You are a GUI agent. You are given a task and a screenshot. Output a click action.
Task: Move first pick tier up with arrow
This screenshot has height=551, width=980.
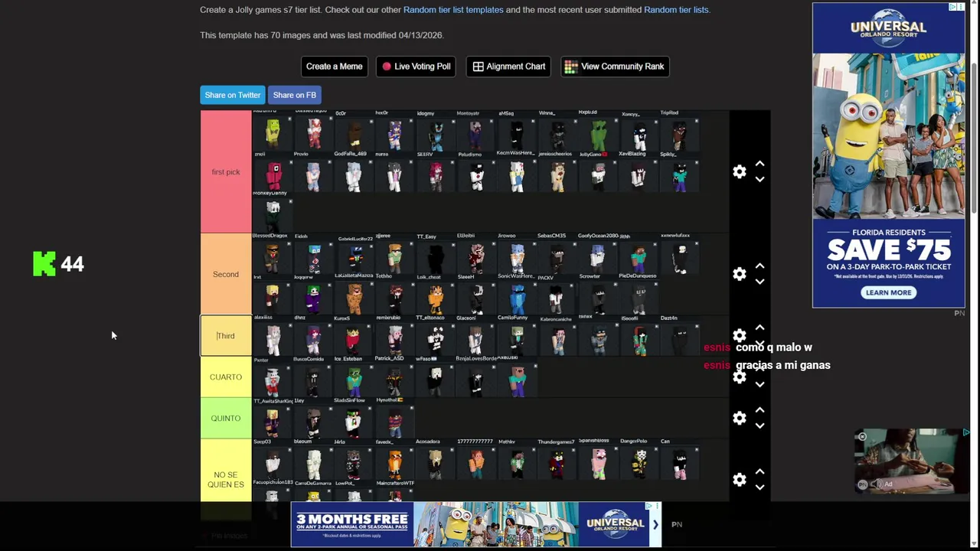(759, 164)
